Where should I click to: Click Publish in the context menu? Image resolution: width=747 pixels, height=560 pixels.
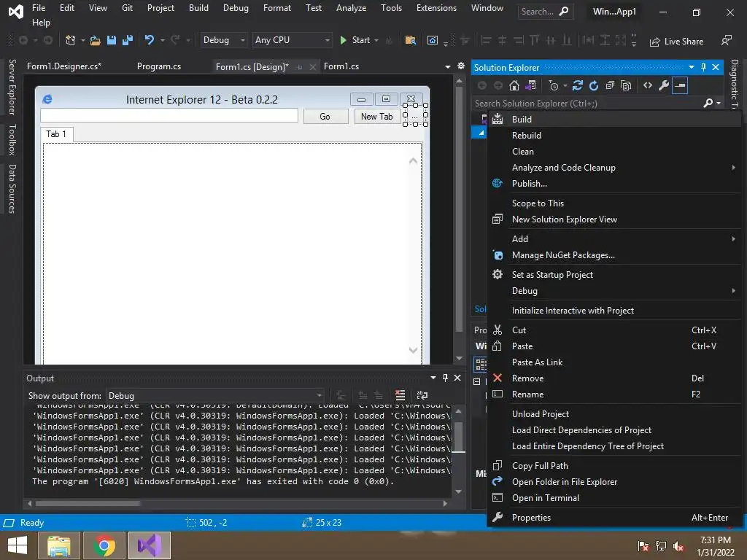point(614,184)
